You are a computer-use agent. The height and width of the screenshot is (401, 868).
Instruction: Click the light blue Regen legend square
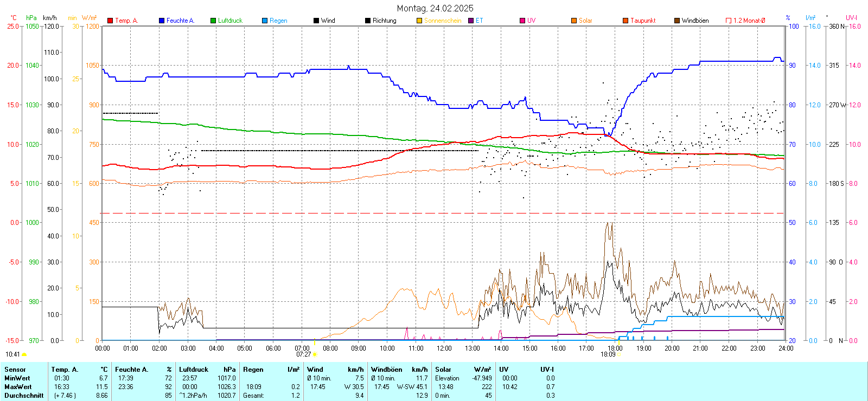click(x=265, y=21)
